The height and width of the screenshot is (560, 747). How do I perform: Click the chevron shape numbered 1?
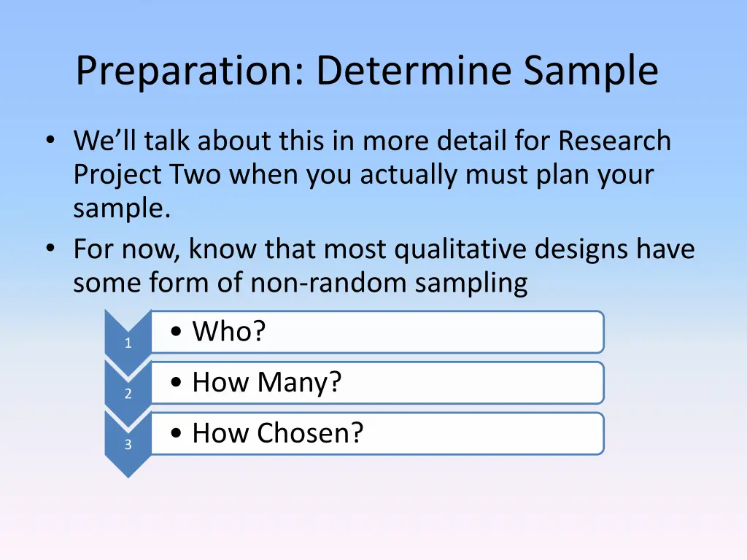128,339
